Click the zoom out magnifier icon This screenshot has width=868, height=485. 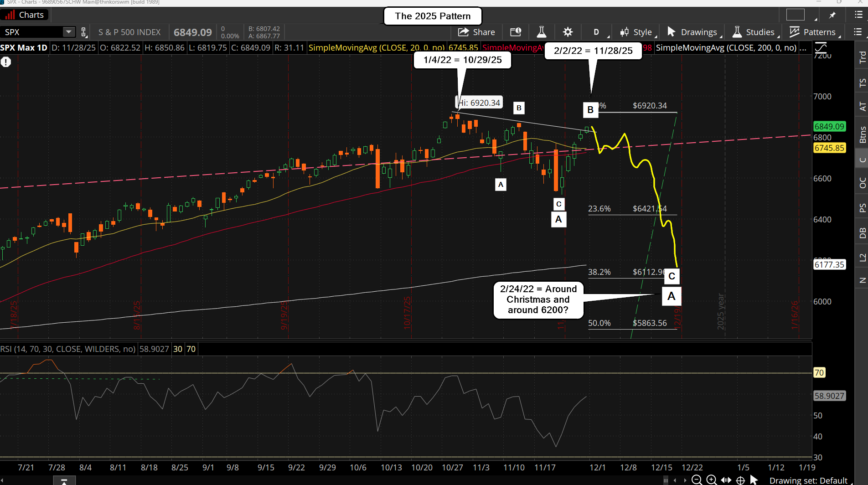[697, 480]
